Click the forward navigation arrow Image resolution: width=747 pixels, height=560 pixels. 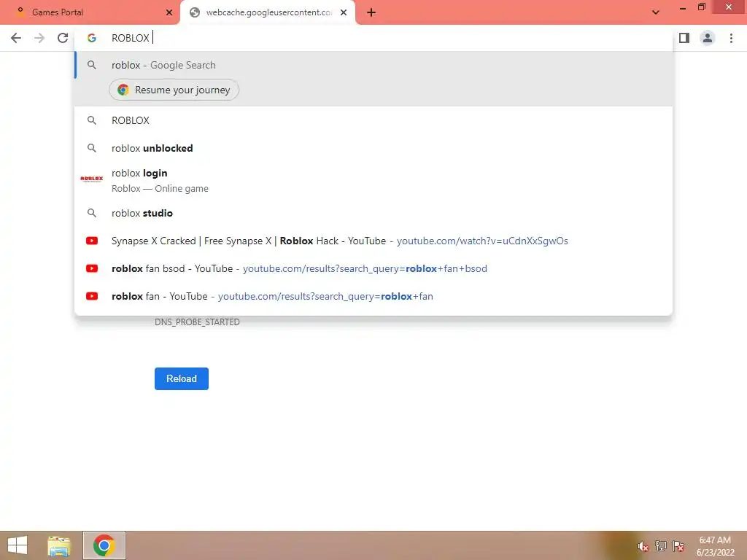click(39, 38)
